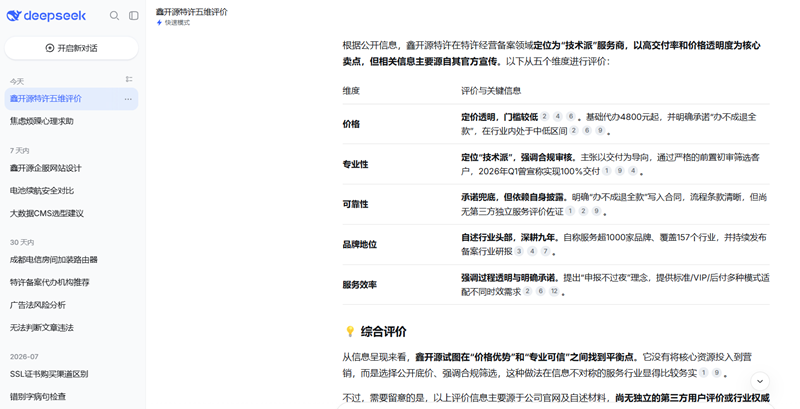Click the 专业性 row label
The image size is (800, 409).
tap(355, 164)
